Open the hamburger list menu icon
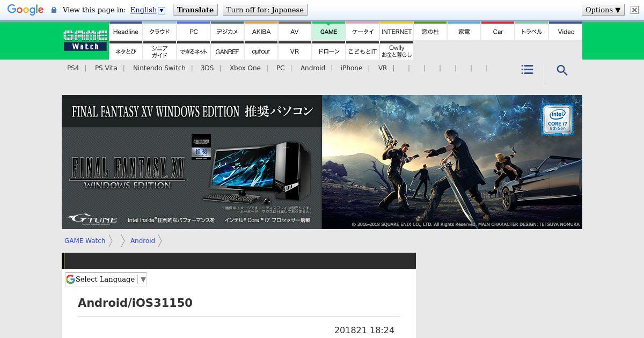Screen dimensions: 644x338 (x=527, y=70)
